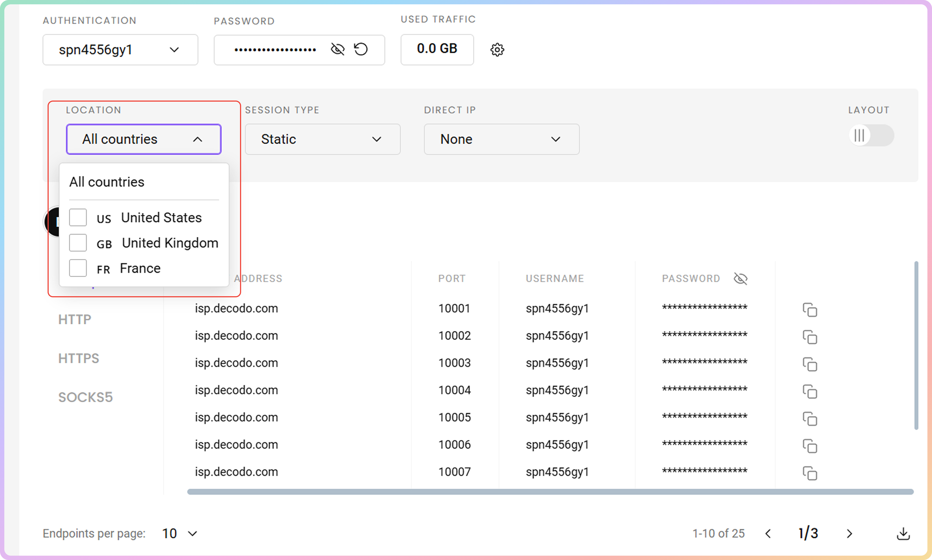Switch the Layout toggle
Viewport: 932px width, 560px height.
871,135
